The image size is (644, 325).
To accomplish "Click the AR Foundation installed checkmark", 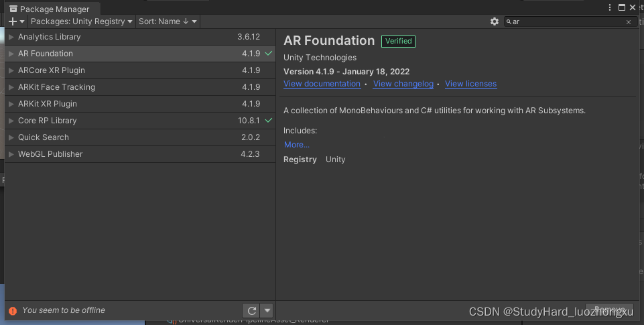I will pos(269,54).
